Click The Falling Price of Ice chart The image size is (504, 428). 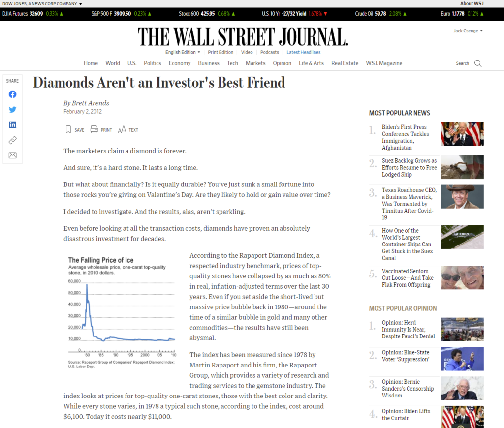(x=122, y=312)
